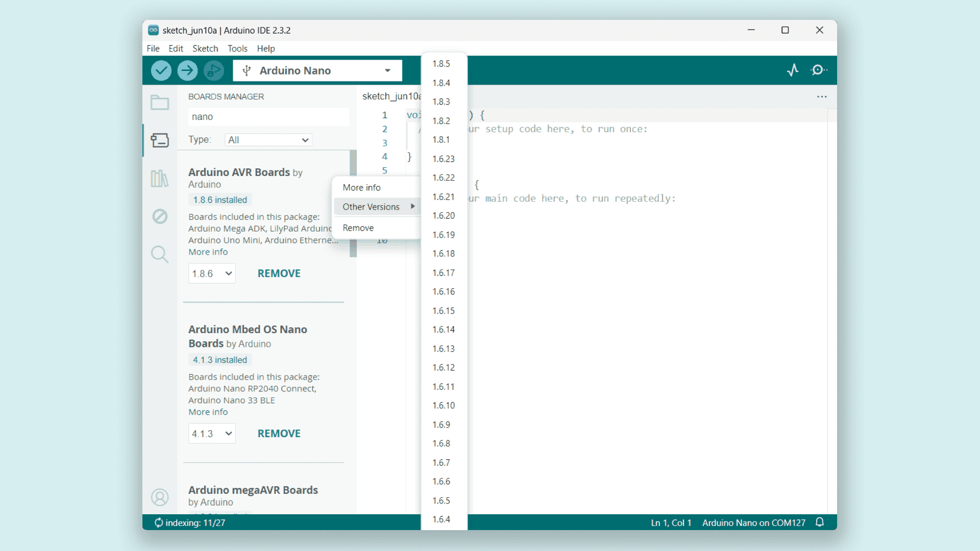The width and height of the screenshot is (980, 551).
Task: Open the Library Manager sidebar icon
Action: 160,179
